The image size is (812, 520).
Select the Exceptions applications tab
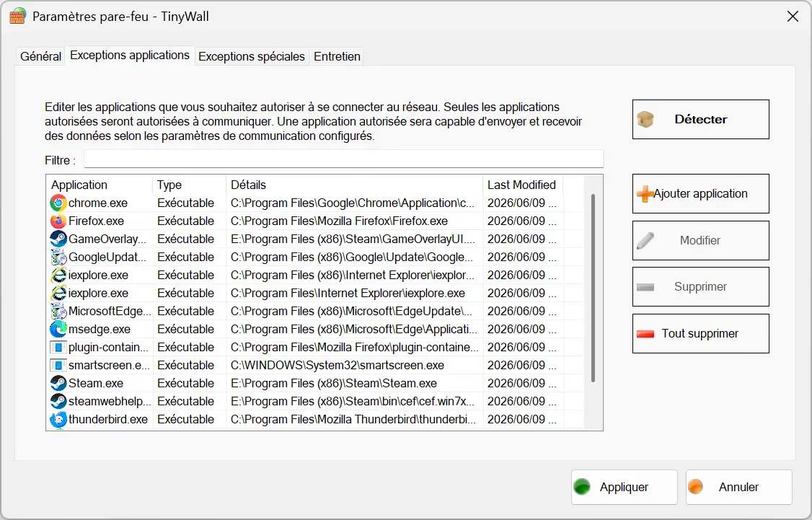[130, 56]
